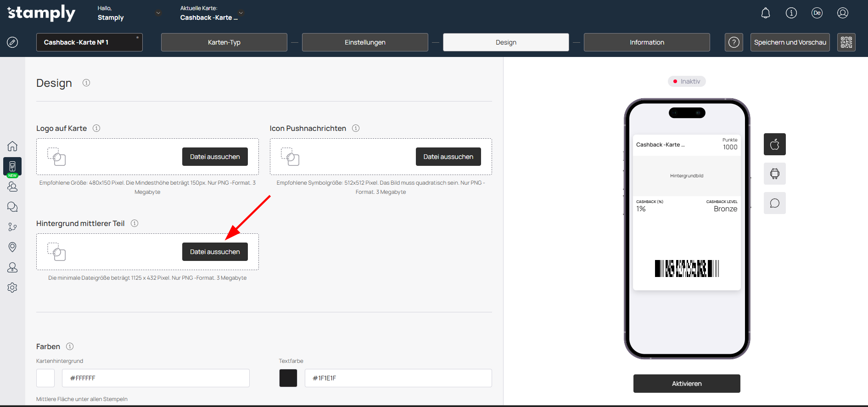
Task: Open the De language selector
Action: tap(817, 13)
